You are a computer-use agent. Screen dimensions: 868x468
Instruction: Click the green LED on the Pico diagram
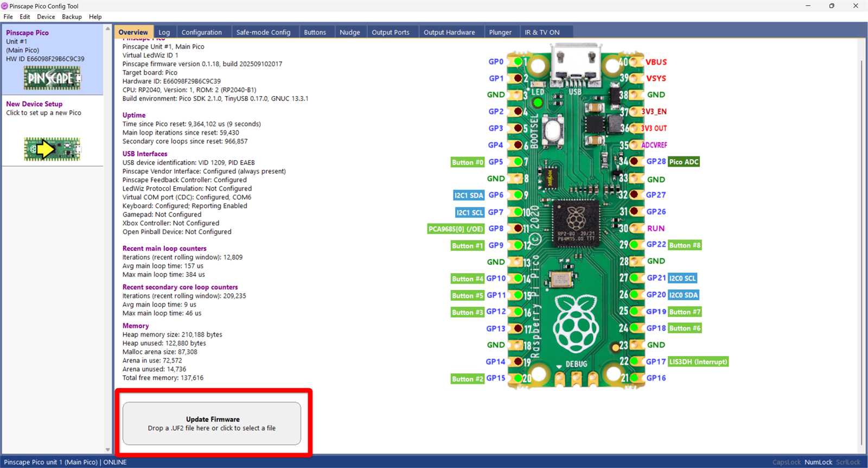(x=538, y=102)
